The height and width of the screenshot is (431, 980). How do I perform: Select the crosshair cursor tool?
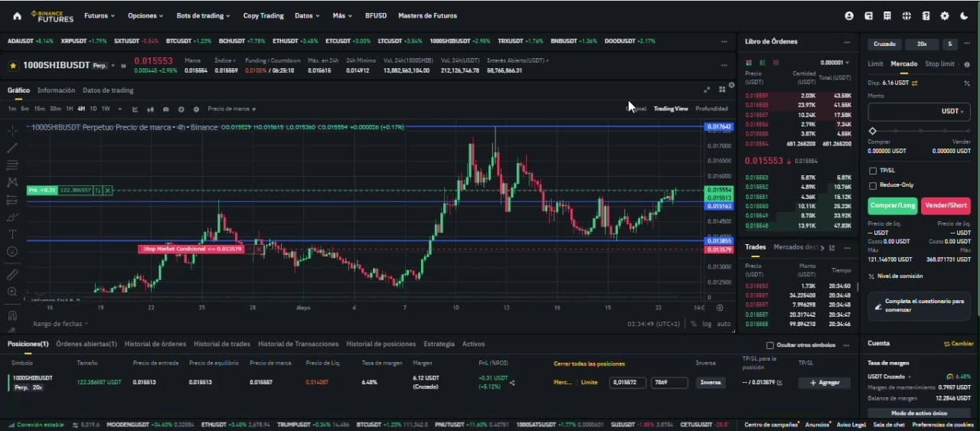pyautogui.click(x=12, y=130)
